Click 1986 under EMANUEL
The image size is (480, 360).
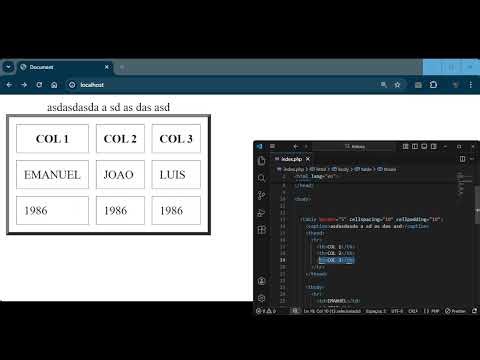tap(52, 210)
